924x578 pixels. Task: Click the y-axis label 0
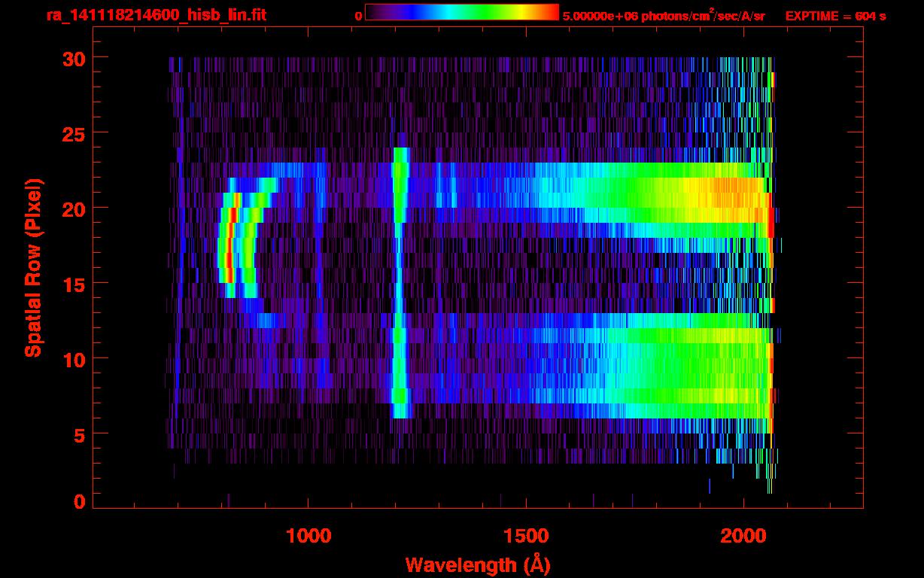coord(80,502)
